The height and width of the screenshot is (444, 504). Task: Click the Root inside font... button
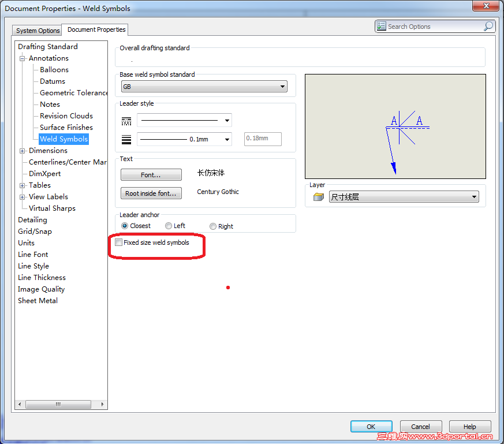click(151, 193)
